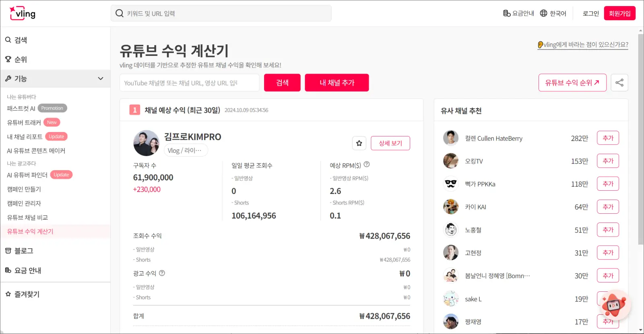Screen dimensions: 644x334
Task: Click the search magnifier icon in top bar
Action: 119,13
